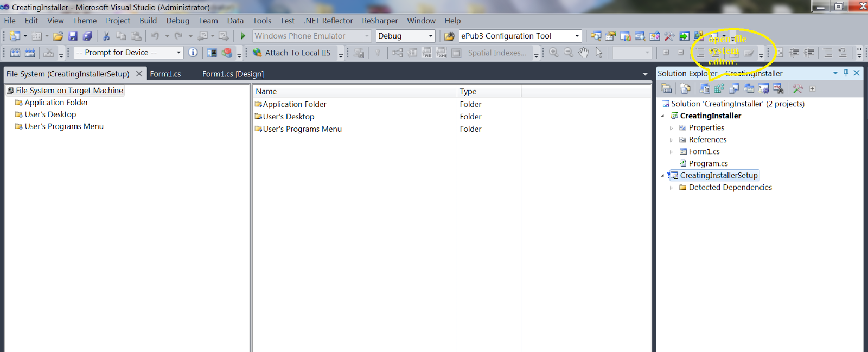Click the Open File folder icon

58,36
